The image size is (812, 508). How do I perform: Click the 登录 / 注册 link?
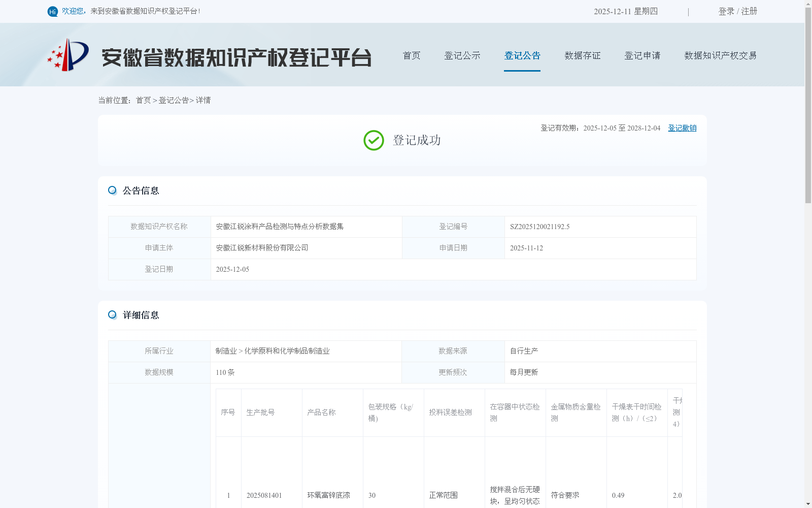(x=738, y=11)
